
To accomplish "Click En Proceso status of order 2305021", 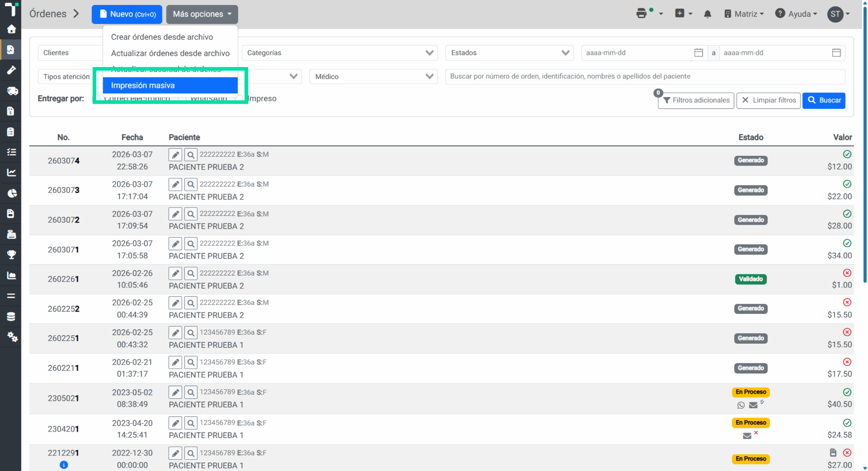I will [750, 392].
